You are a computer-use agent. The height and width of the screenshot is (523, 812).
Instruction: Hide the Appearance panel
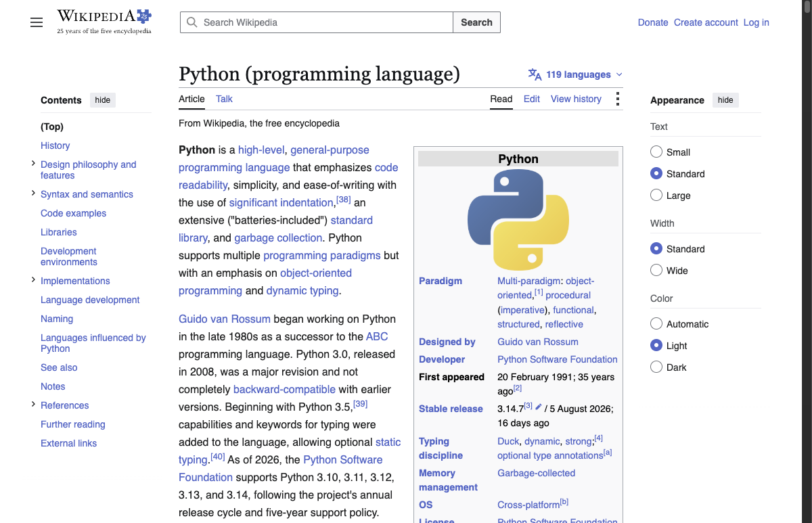pos(725,100)
